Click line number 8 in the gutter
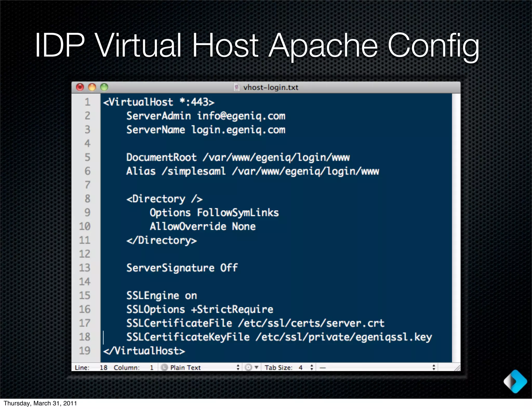This screenshot has width=532, height=409. (88, 199)
